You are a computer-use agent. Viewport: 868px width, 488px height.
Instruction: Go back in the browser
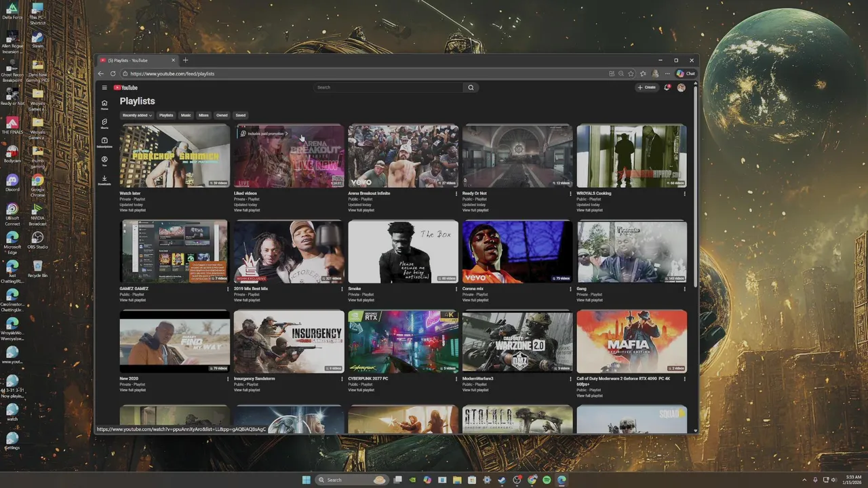[101, 73]
